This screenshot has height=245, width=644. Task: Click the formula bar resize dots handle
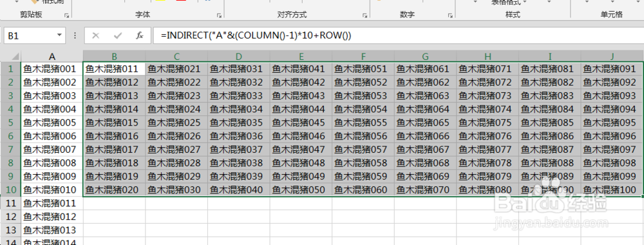click(x=75, y=35)
